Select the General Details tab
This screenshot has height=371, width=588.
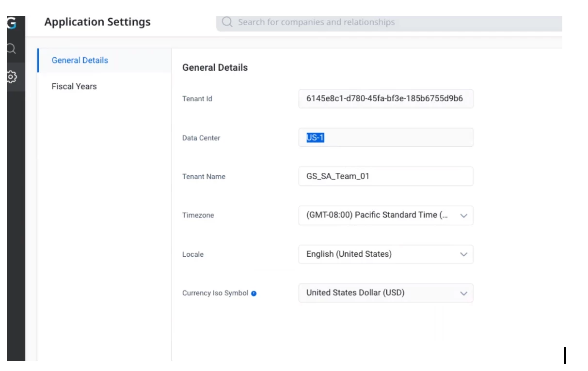tap(80, 61)
